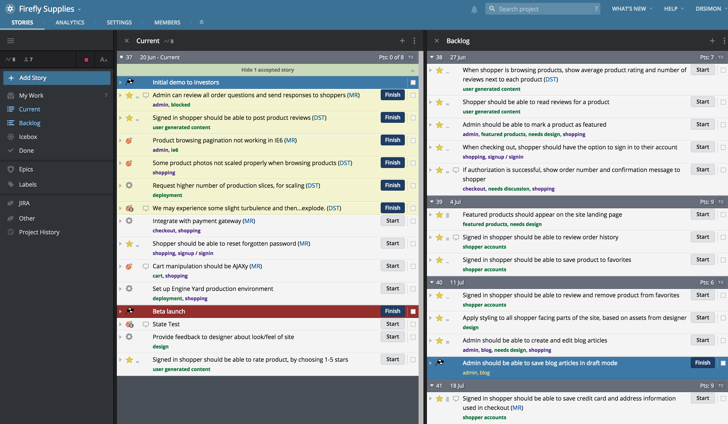Open comment bubble on payment gateway story
The image size is (728, 424).
[146, 221]
